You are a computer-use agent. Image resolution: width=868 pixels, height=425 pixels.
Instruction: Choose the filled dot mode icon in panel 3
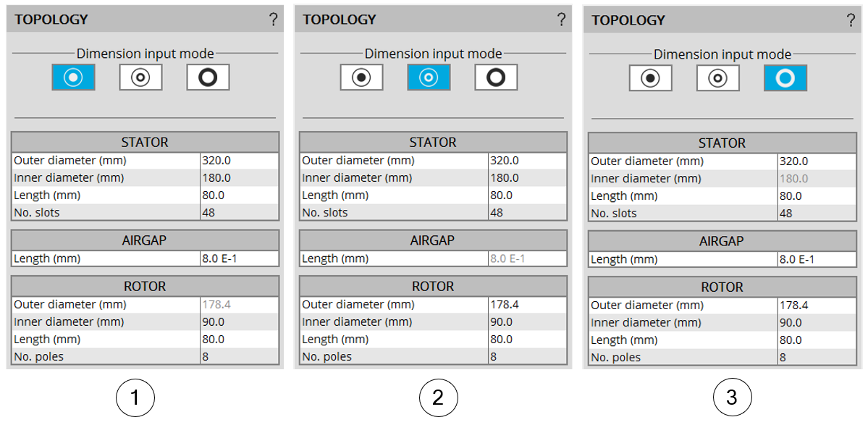pos(650,77)
